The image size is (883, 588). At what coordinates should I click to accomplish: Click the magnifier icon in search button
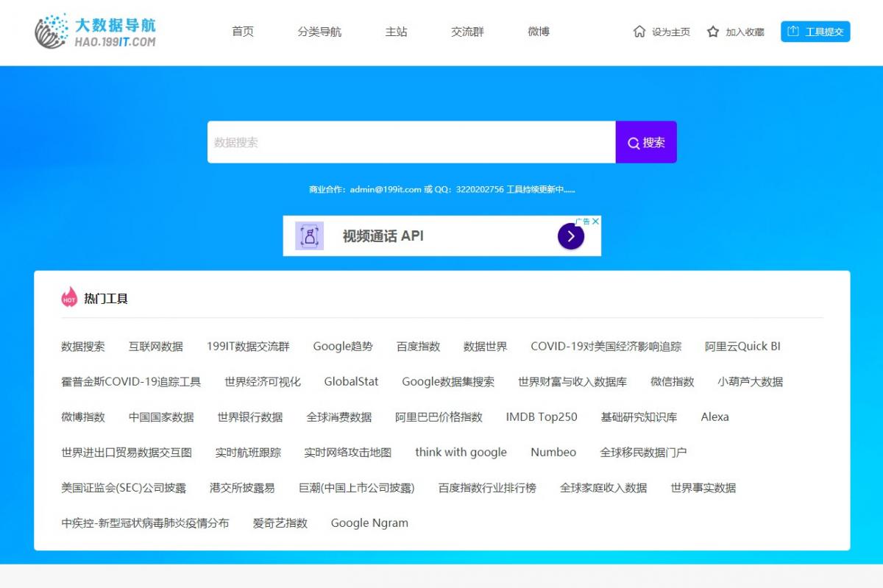[x=633, y=143]
